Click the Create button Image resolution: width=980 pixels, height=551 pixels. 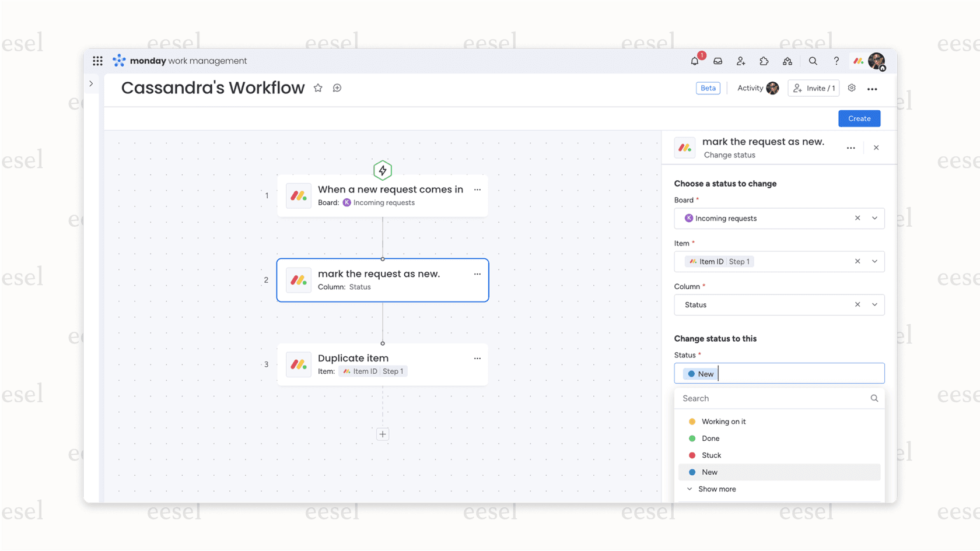(859, 118)
